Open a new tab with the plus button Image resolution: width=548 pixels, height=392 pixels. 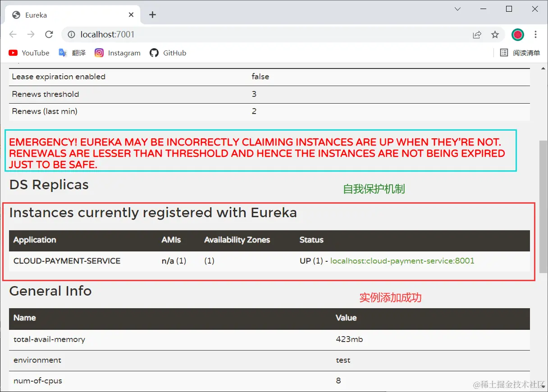click(152, 15)
